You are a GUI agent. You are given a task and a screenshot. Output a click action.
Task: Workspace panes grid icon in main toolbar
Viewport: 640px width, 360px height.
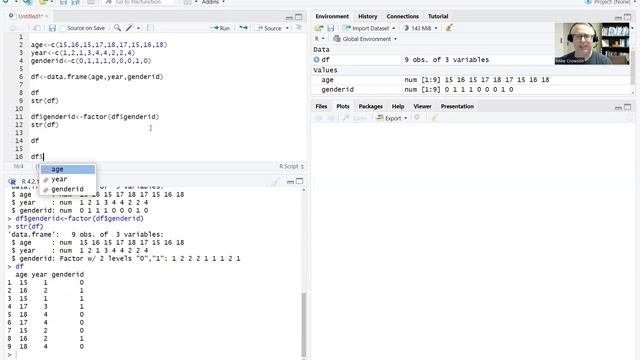(x=187, y=2)
